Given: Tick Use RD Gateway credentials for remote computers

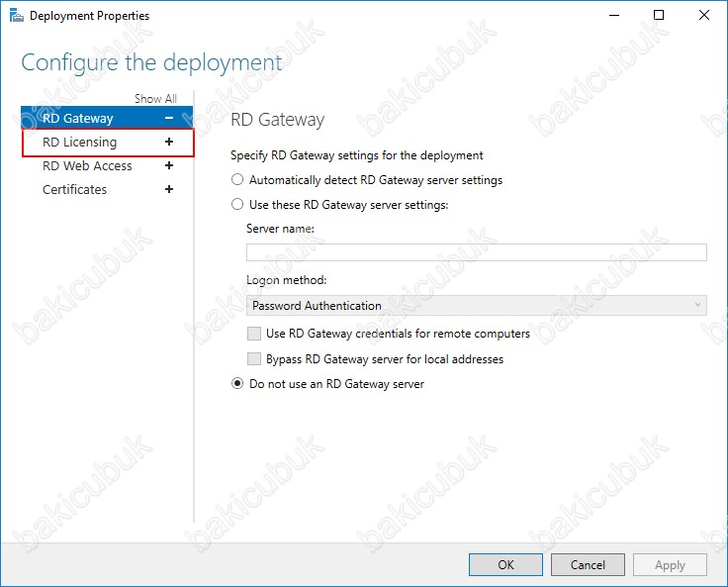Looking at the screenshot, I should click(x=254, y=334).
